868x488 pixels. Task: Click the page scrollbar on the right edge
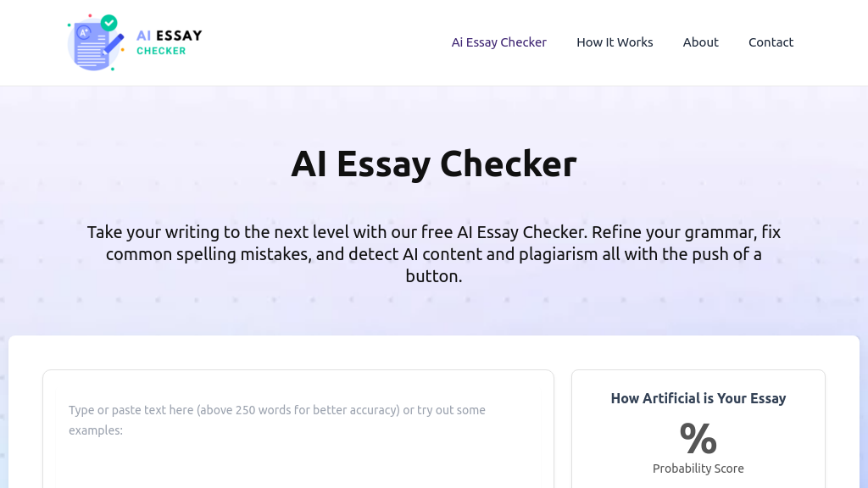864,244
